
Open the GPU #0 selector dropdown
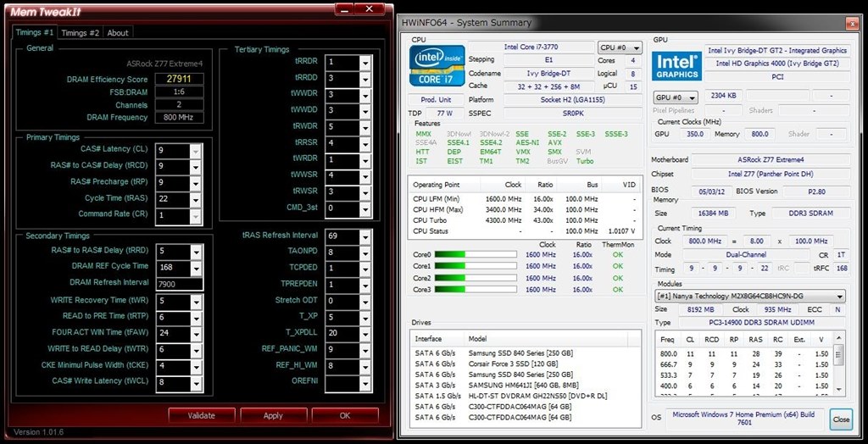(675, 97)
